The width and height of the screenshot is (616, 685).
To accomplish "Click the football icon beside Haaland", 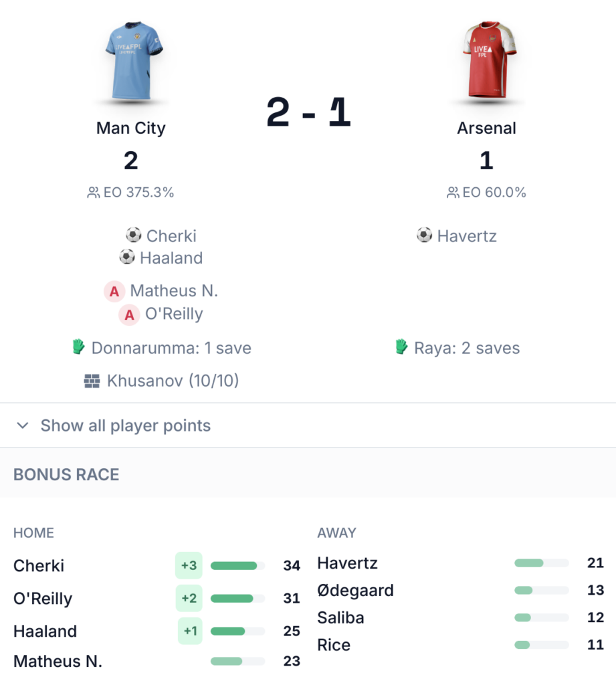I will (x=127, y=257).
